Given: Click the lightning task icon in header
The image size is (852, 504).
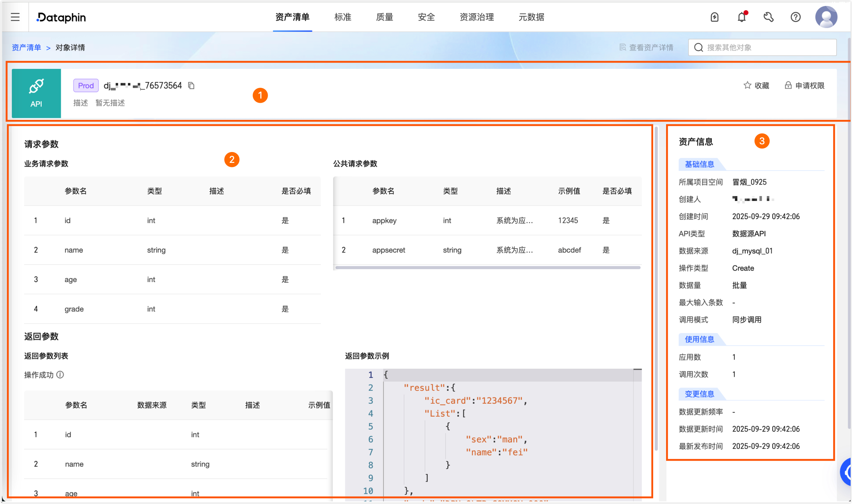Looking at the screenshot, I should tap(714, 17).
